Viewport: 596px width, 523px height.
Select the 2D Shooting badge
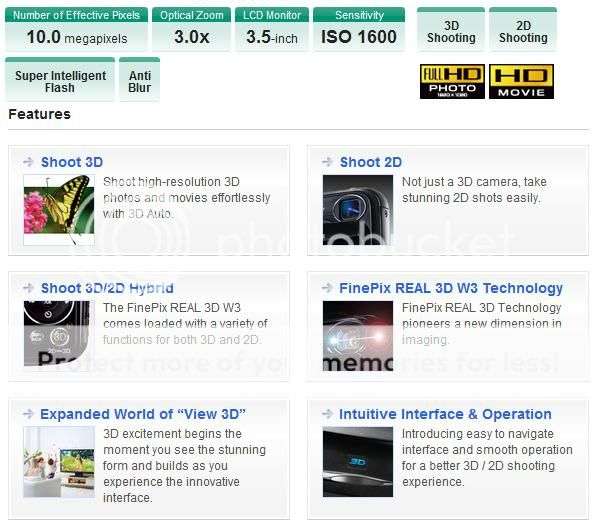[x=523, y=29]
